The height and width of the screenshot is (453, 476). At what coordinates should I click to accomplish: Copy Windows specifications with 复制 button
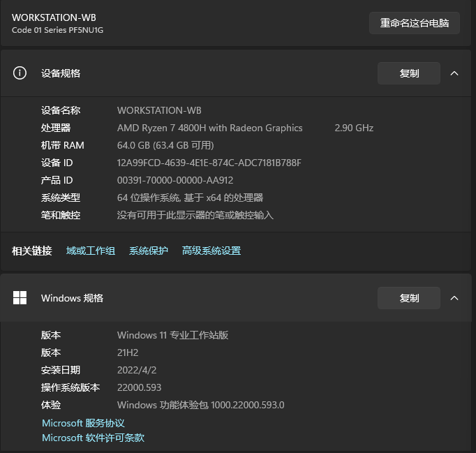[409, 298]
